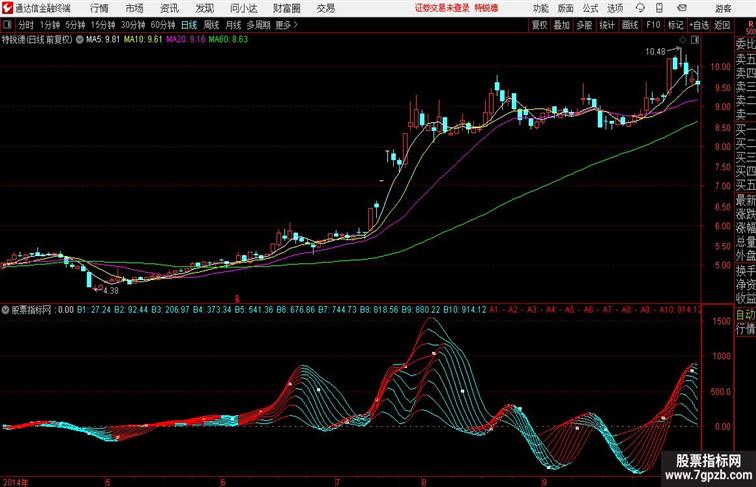The image size is (756, 487).
Task: Click the 复权 toolbar button
Action: [x=540, y=25]
